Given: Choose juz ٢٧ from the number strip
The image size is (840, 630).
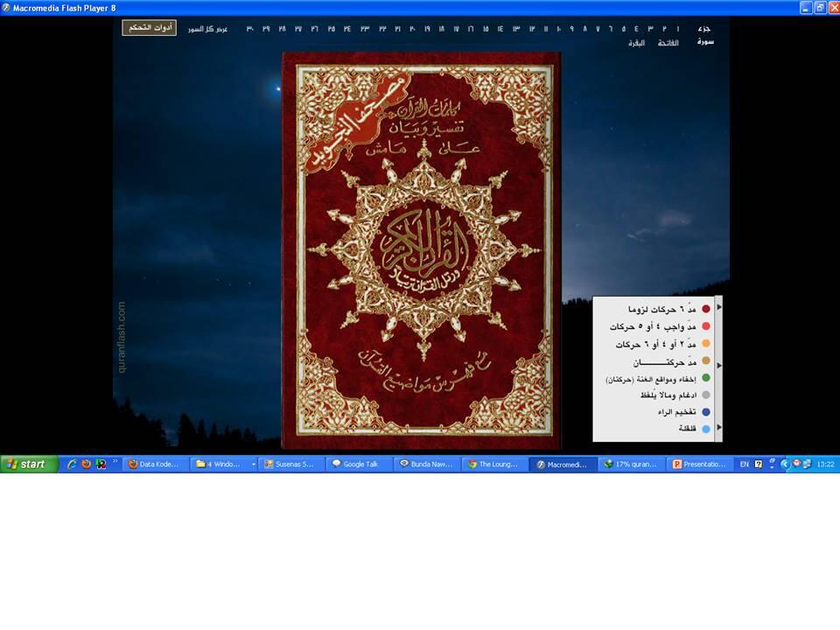Looking at the screenshot, I should click(x=298, y=29).
